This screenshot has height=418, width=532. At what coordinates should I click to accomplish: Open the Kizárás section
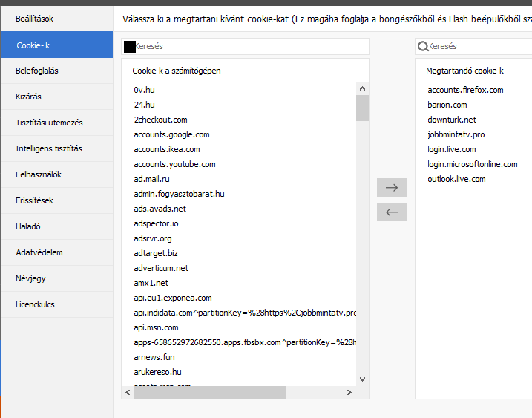[x=57, y=97]
